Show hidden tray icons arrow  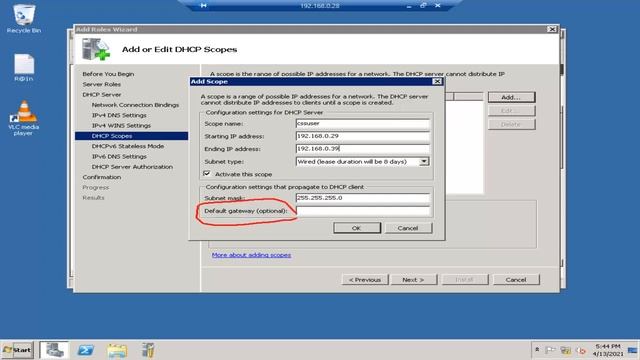pos(537,350)
